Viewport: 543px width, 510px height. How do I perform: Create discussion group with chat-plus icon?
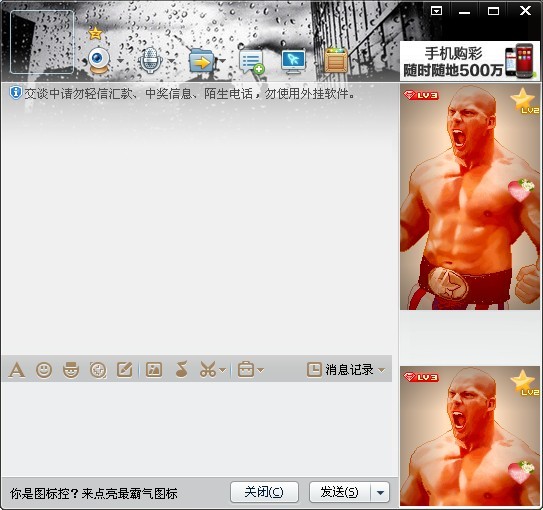point(252,62)
